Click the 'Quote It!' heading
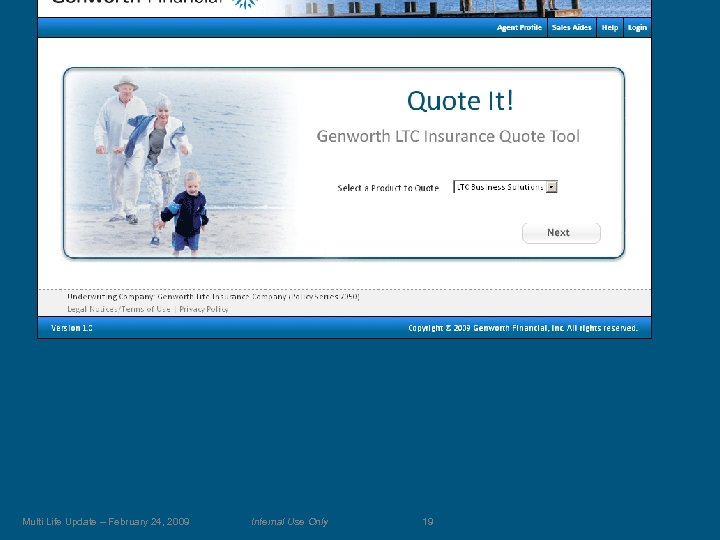 click(460, 101)
